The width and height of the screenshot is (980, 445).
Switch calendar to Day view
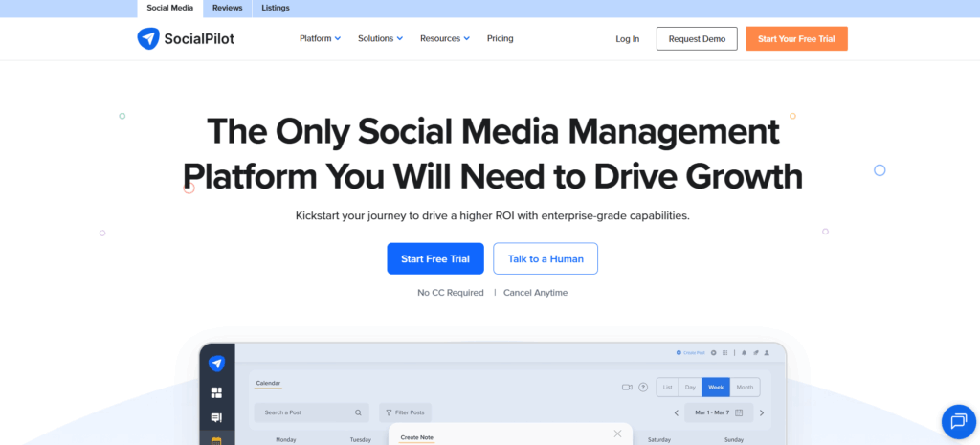[690, 387]
